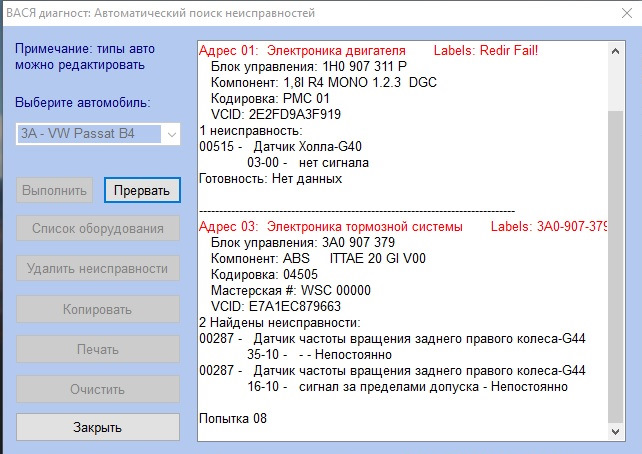Click the disabled Выполнить button

54,190
